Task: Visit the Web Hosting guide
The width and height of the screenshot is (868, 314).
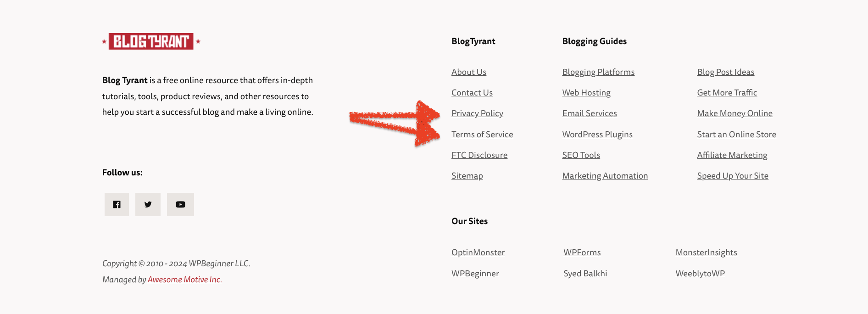Action: pos(586,93)
